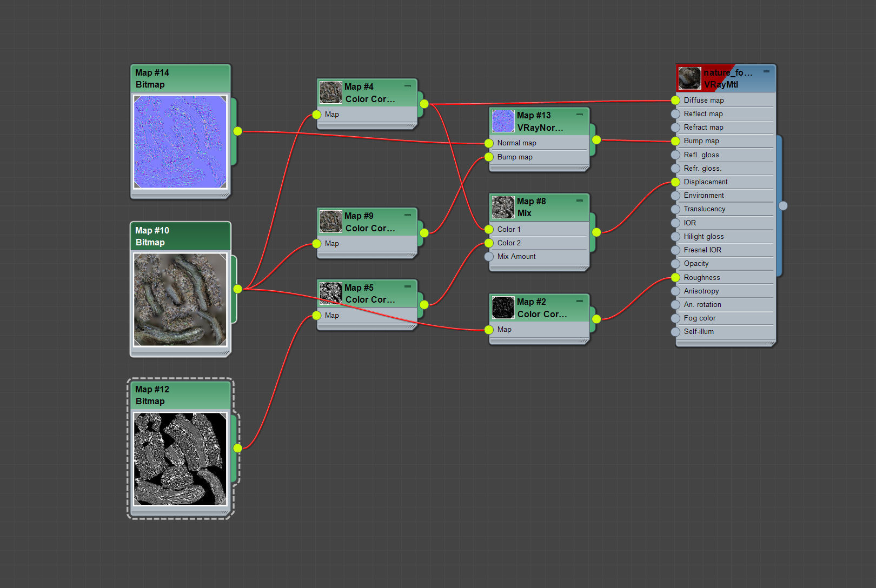
Task: Click the Refract map socket on VRayMtl
Action: 675,128
